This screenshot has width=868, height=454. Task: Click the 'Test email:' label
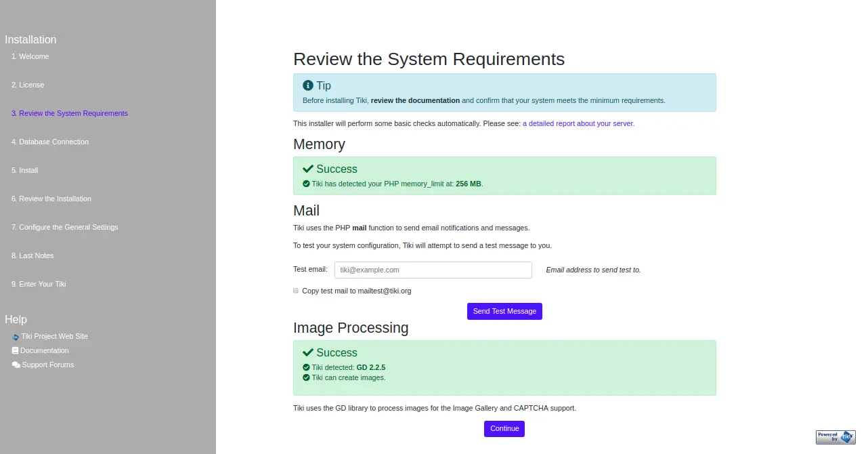[x=310, y=269]
